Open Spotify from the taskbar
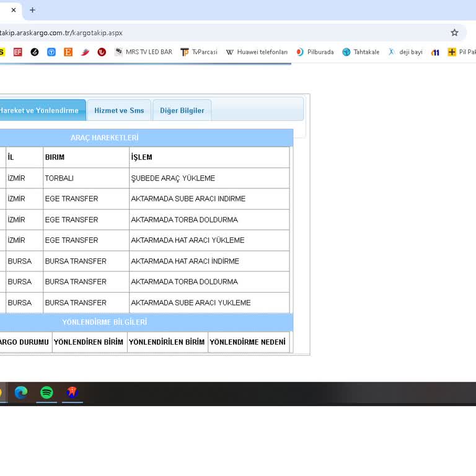 [x=46, y=392]
